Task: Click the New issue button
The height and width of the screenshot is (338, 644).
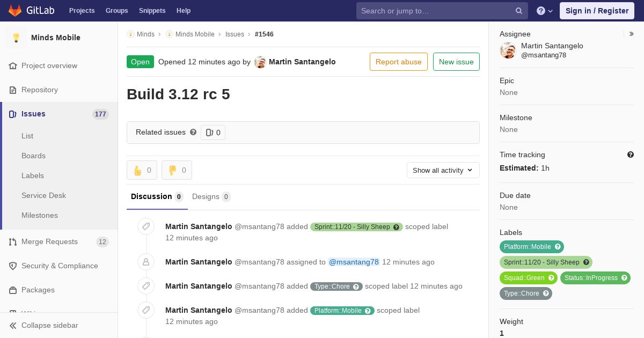Action: click(x=456, y=62)
